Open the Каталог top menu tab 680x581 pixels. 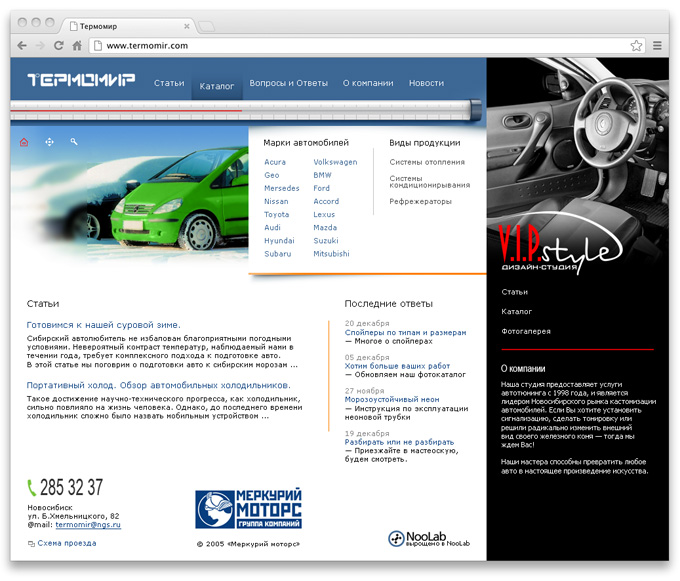(216, 86)
